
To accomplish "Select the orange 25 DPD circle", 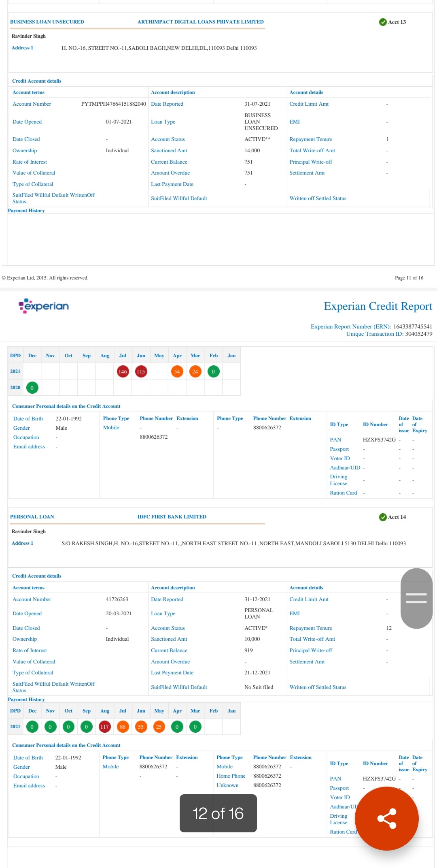I will pos(159,727).
